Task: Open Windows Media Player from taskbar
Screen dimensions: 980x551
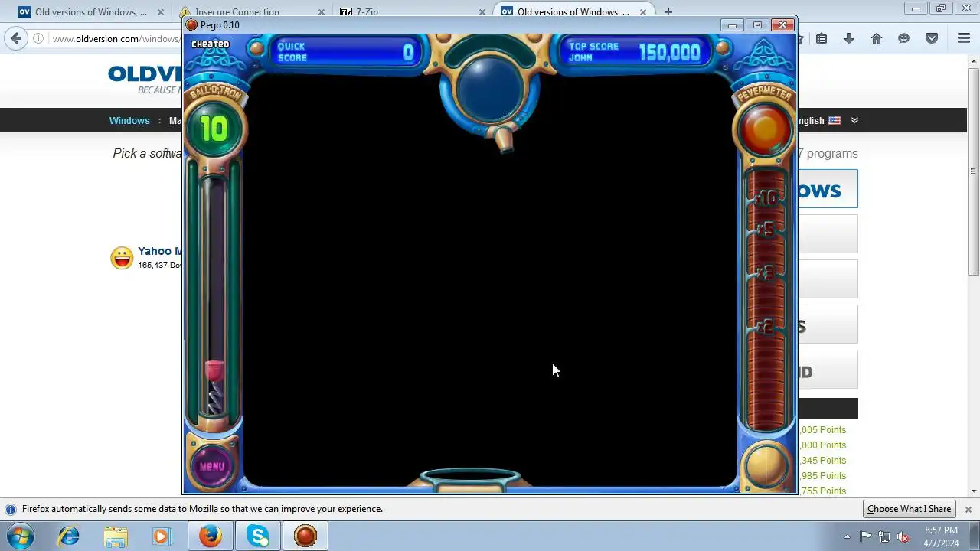Action: (162, 536)
